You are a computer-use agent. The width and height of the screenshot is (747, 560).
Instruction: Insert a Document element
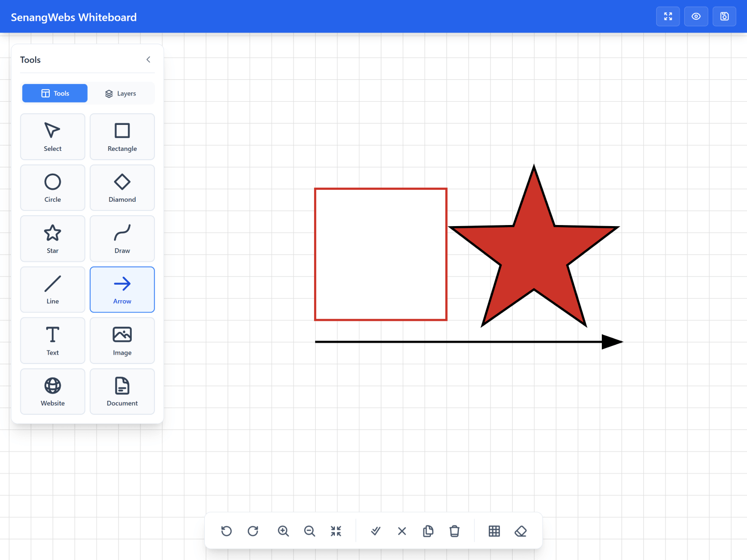point(122,391)
